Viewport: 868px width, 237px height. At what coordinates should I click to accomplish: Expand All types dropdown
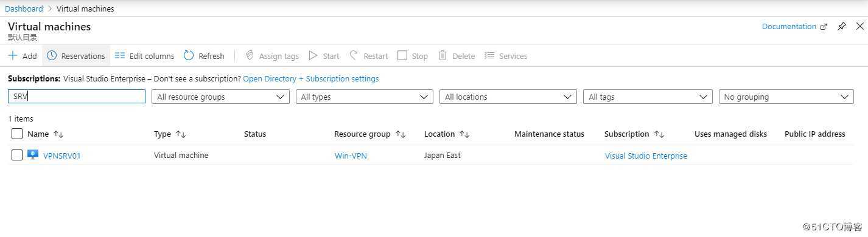tap(364, 97)
